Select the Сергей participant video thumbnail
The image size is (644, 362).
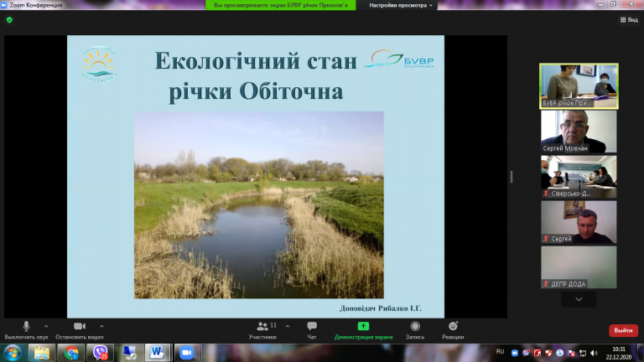point(579,222)
